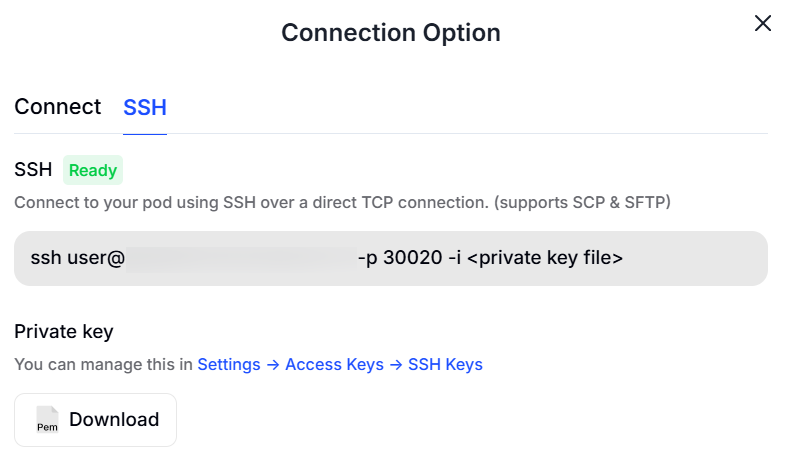The height and width of the screenshot is (470, 792).
Task: Click the blurred host address in command
Action: [240, 258]
